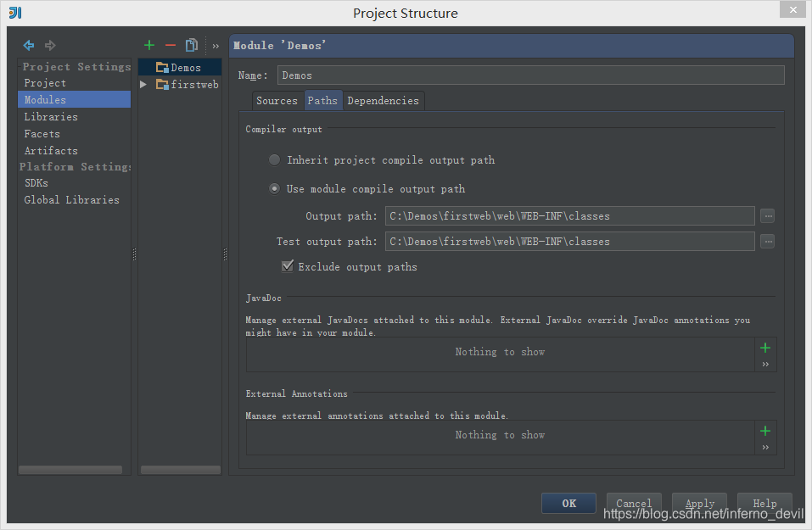Viewport: 812px width, 530px height.
Task: Click the Apply button
Action: pos(700,503)
